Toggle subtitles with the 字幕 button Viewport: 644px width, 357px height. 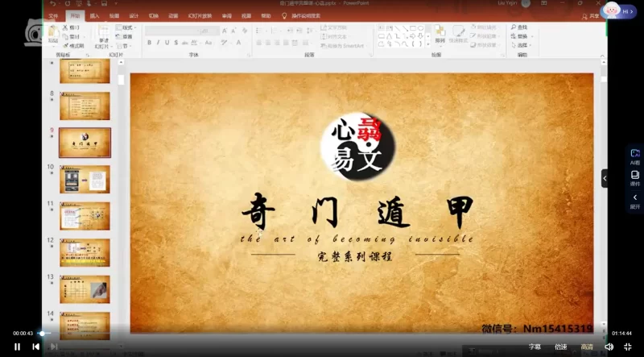(x=535, y=347)
